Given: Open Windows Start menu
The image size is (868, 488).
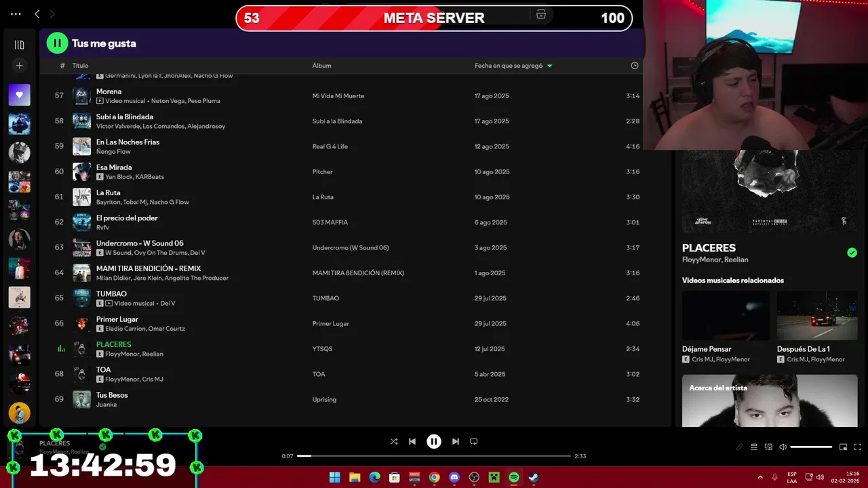Looking at the screenshot, I should coord(335,477).
